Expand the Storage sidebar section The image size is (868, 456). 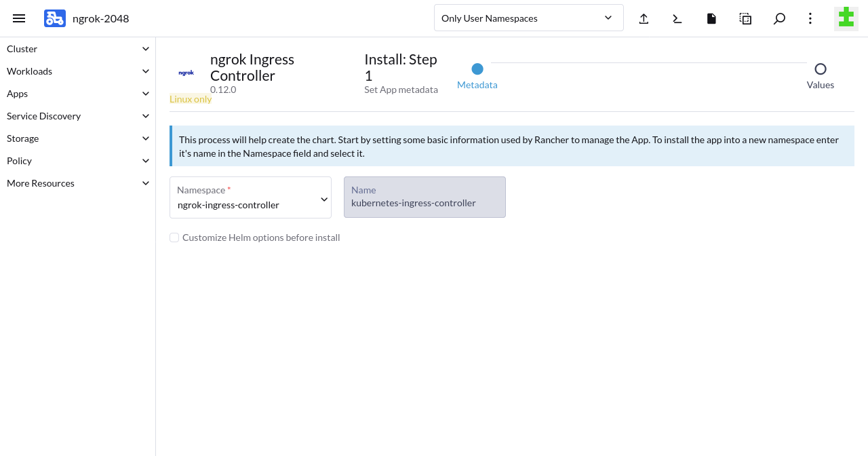click(x=78, y=138)
